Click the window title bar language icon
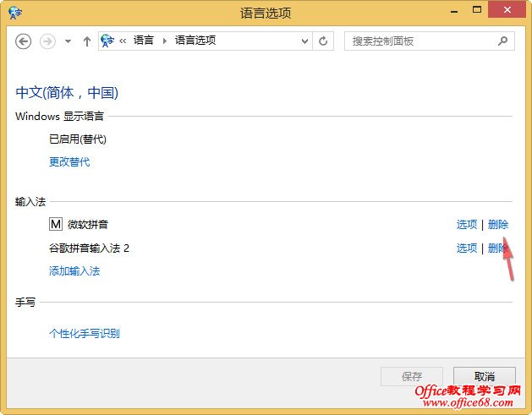Screen dimensions: 532x415 click(15, 13)
